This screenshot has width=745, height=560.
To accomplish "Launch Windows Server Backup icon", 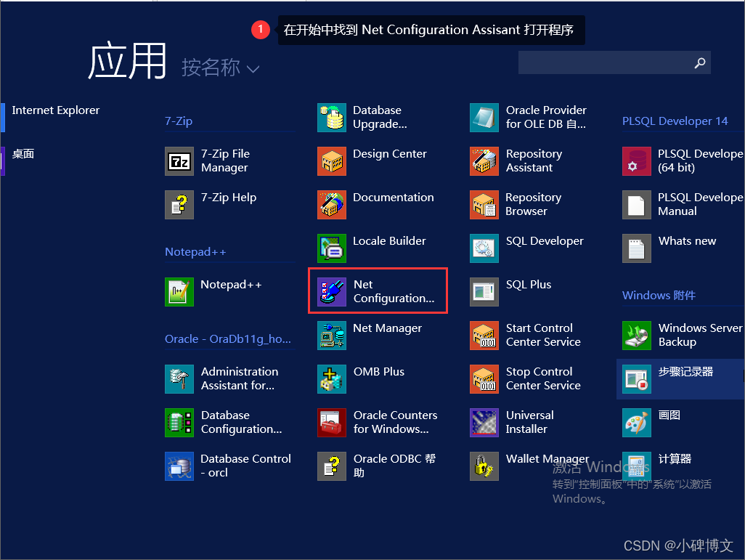I will click(637, 336).
